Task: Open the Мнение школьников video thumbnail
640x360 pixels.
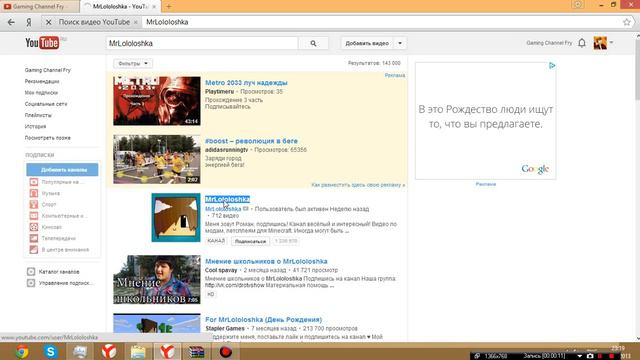Action: [157, 280]
